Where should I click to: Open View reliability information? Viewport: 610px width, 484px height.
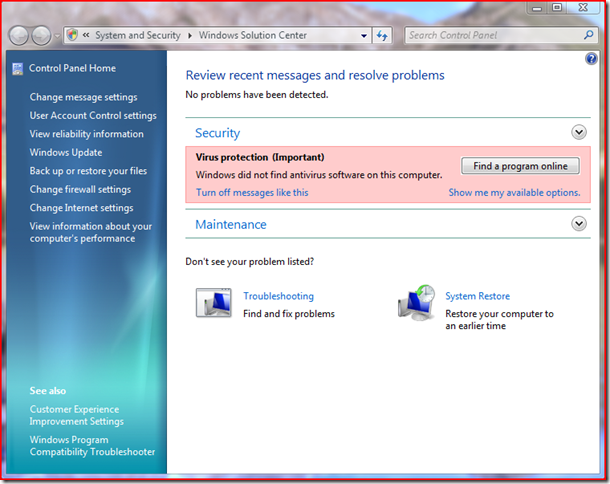tap(87, 134)
